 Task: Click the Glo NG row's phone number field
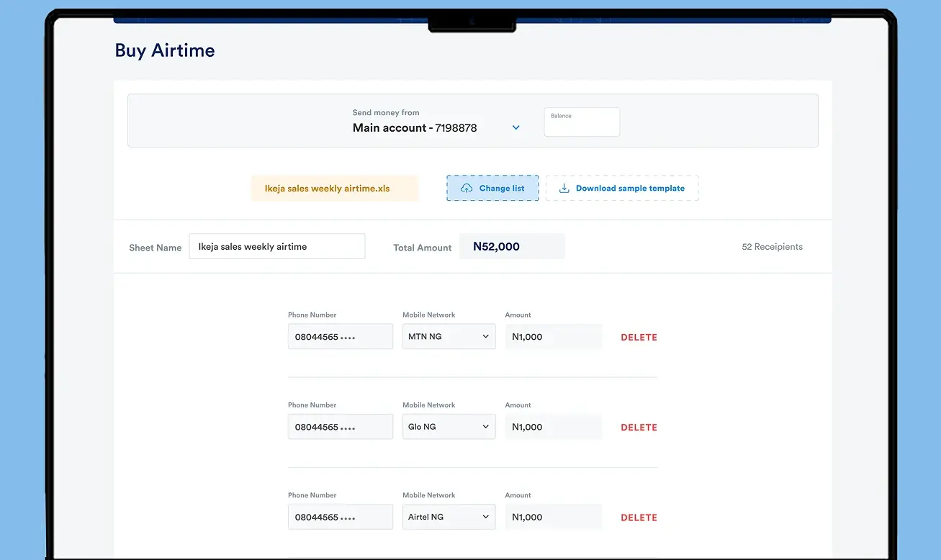click(341, 426)
